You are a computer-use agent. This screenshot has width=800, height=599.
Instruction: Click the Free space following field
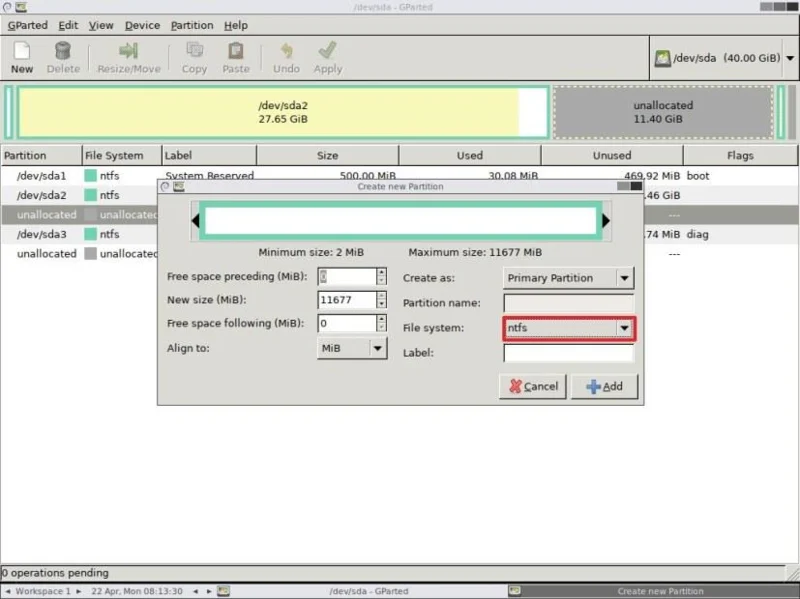click(347, 323)
